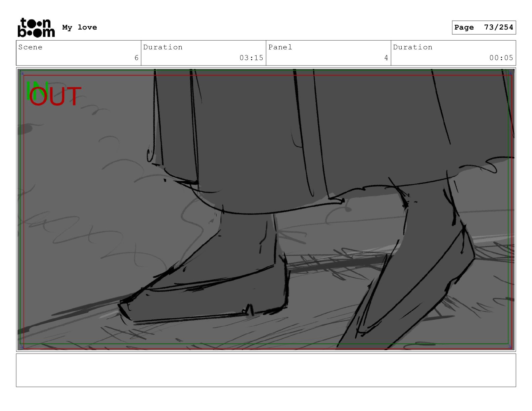Click the 'Page 73/254' page indicator
The height and width of the screenshot is (411, 532).
pos(484,28)
